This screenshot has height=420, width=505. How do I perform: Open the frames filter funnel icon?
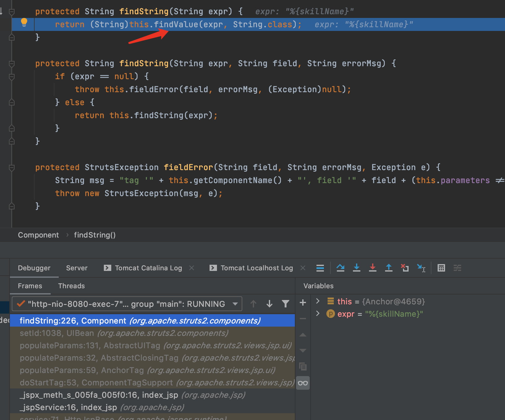(286, 304)
